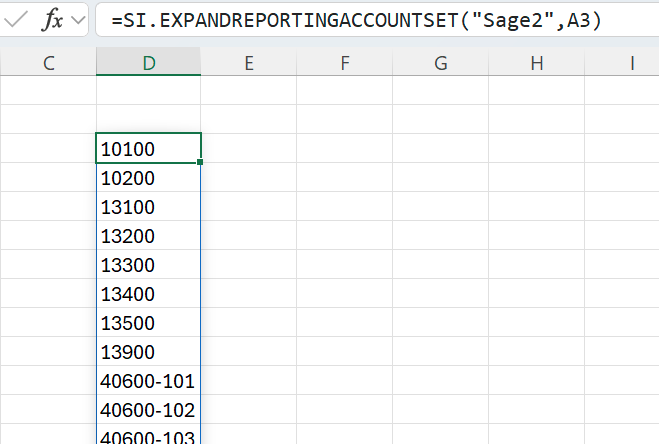
Task: Select column H header
Action: pyautogui.click(x=536, y=63)
